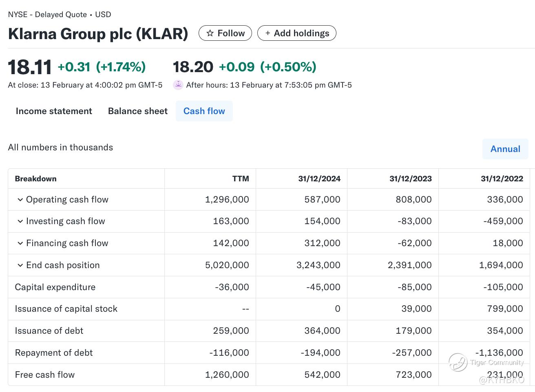
Task: Switch to the Income statement tab
Action: coord(54,111)
